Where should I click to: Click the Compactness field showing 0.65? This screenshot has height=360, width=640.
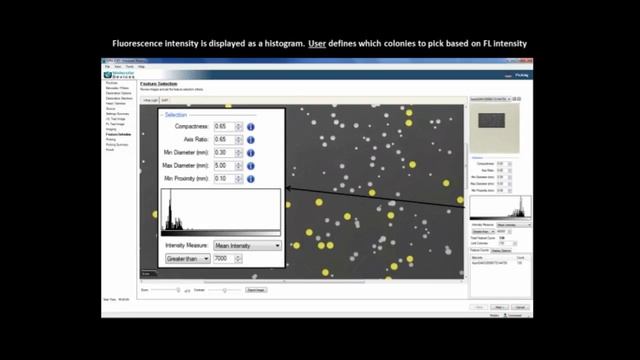(x=224, y=127)
